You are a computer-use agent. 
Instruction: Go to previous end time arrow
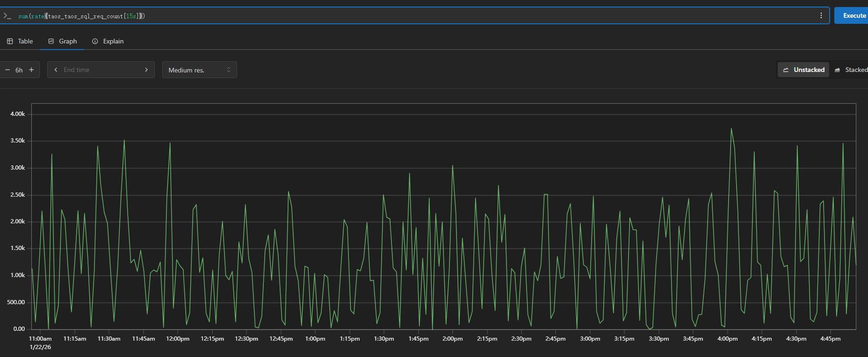(56, 70)
